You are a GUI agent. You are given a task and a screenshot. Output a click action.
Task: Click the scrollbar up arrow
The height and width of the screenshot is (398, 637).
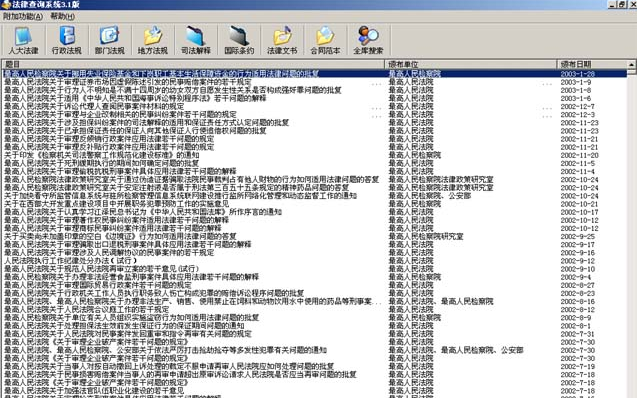632,65
